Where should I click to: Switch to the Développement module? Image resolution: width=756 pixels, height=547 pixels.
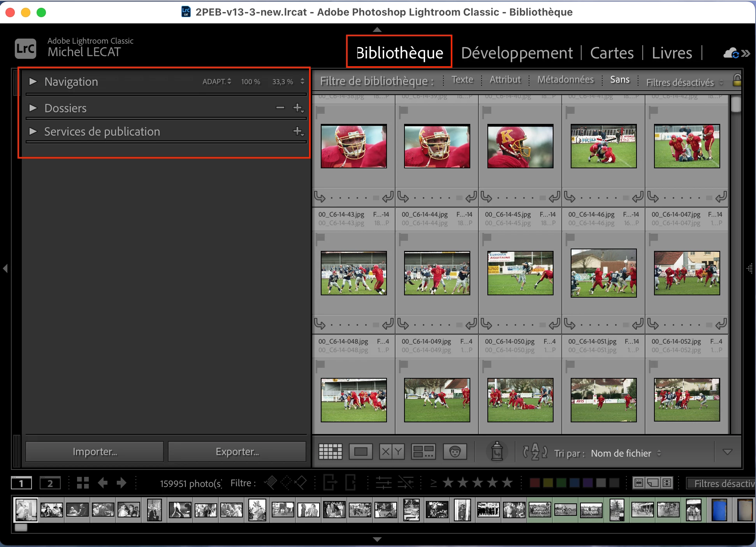517,53
